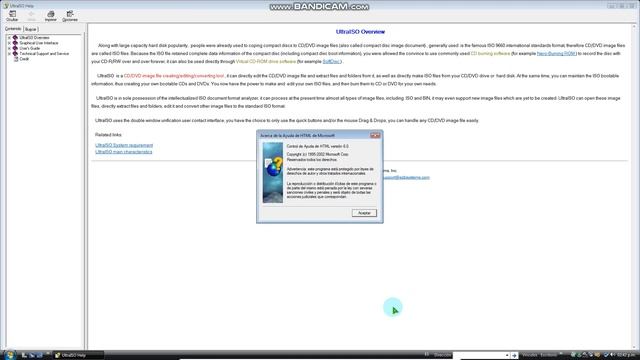
Task: Click Aceptar in the About dialog
Action: click(364, 213)
